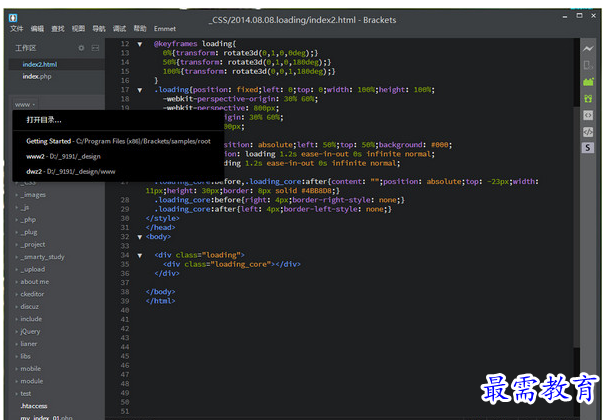
Task: Select Getting Started recent project
Action: 48,141
